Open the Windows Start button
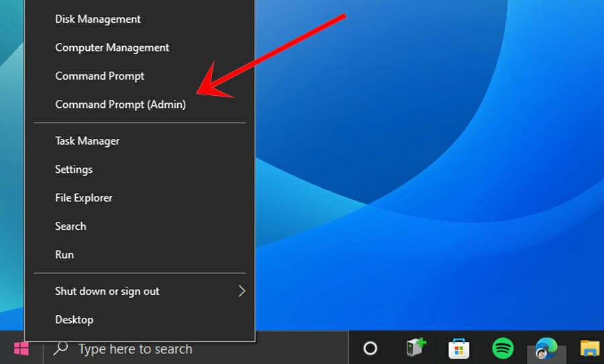This screenshot has width=604, height=364. [21, 349]
